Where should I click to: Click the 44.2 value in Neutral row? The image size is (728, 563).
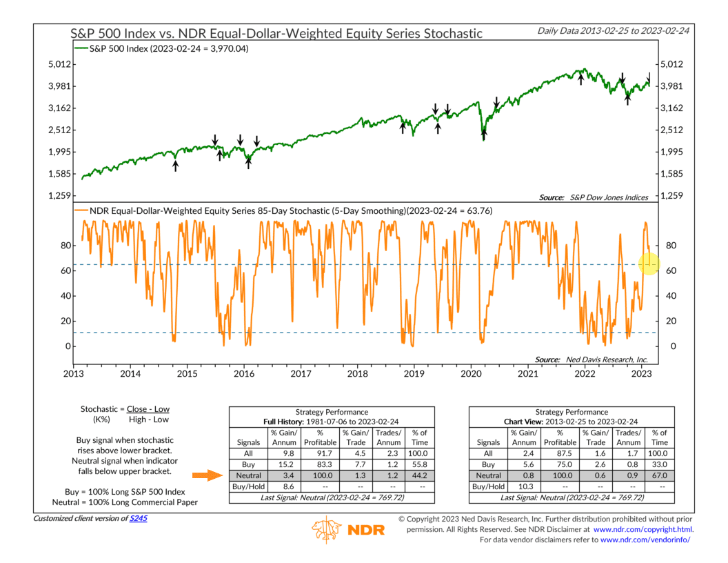[x=420, y=475]
